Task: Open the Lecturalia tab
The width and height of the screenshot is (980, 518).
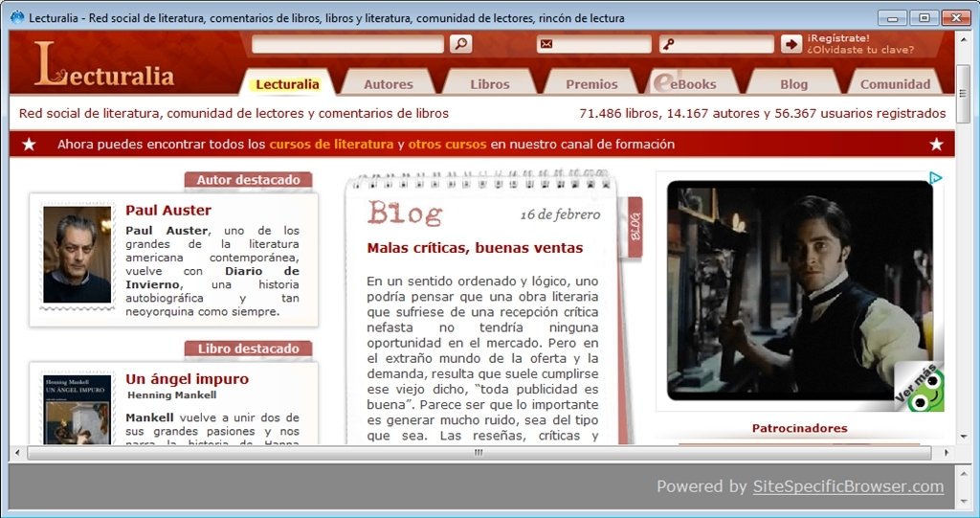Action: click(287, 84)
